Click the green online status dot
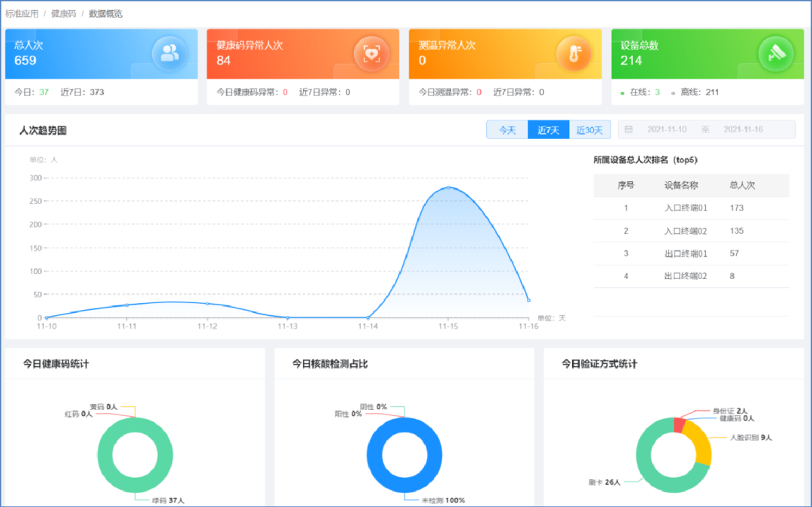The height and width of the screenshot is (507, 812). [x=623, y=93]
